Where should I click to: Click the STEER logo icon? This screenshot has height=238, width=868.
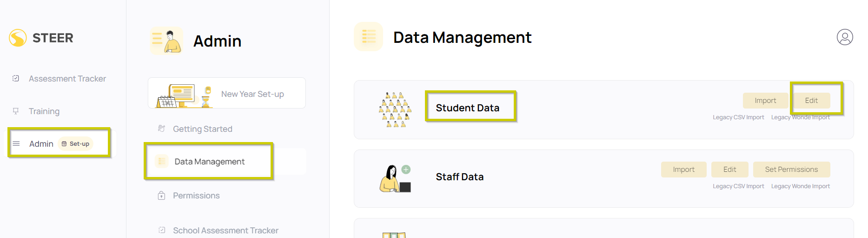(x=18, y=38)
